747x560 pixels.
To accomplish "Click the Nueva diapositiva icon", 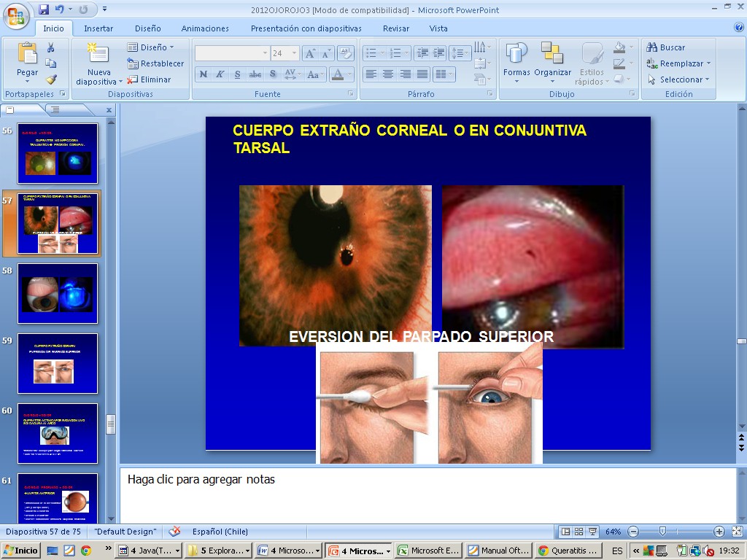I will (x=98, y=55).
